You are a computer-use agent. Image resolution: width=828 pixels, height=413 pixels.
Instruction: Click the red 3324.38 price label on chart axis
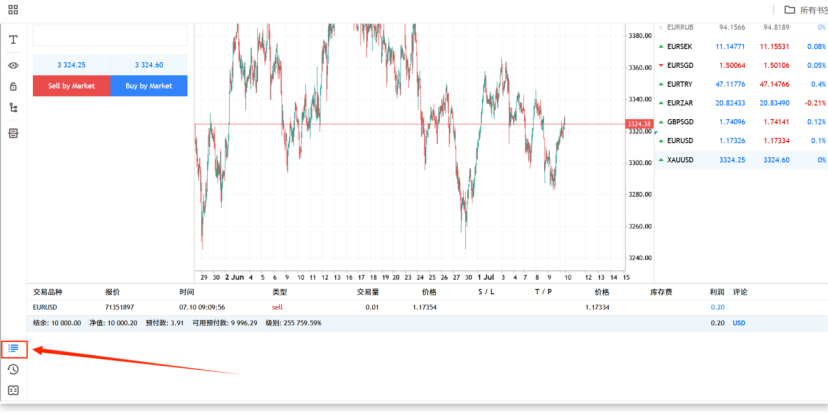639,124
